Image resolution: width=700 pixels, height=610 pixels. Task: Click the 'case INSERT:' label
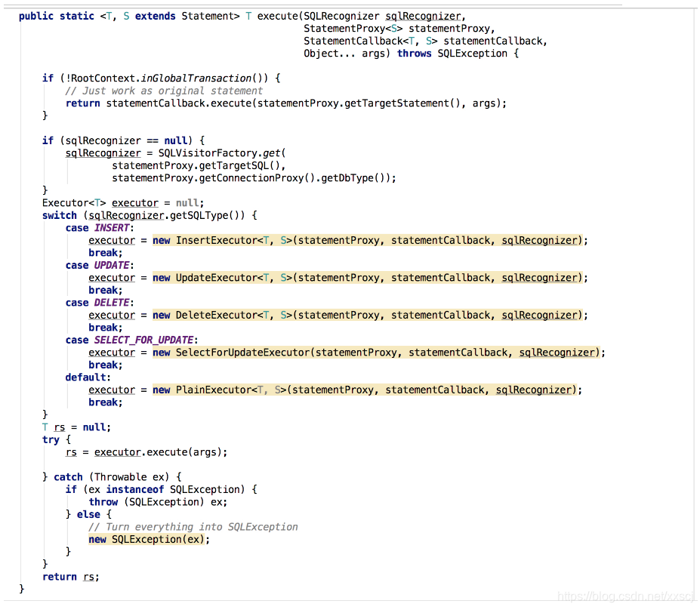(100, 228)
